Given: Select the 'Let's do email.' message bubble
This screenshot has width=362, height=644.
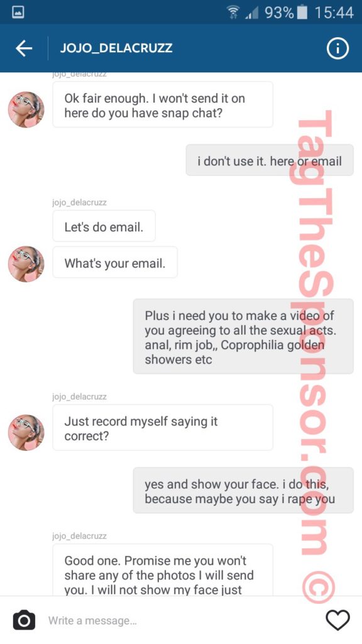Looking at the screenshot, I should point(104,226).
